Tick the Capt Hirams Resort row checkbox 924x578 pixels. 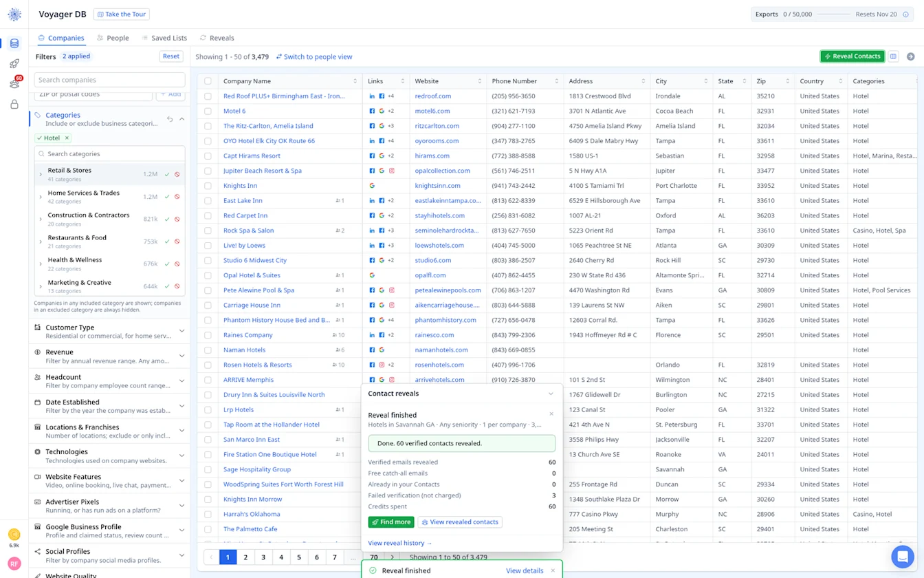[208, 156]
